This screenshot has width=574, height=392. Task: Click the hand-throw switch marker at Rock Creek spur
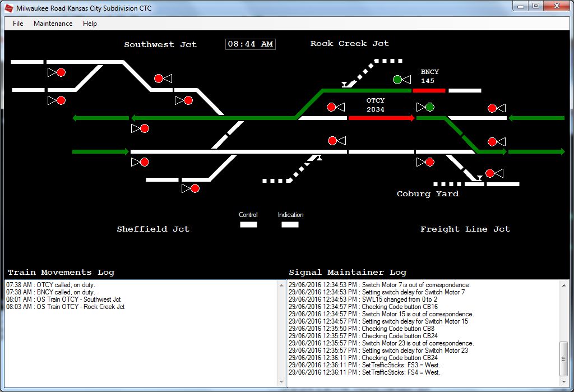pyautogui.click(x=344, y=85)
